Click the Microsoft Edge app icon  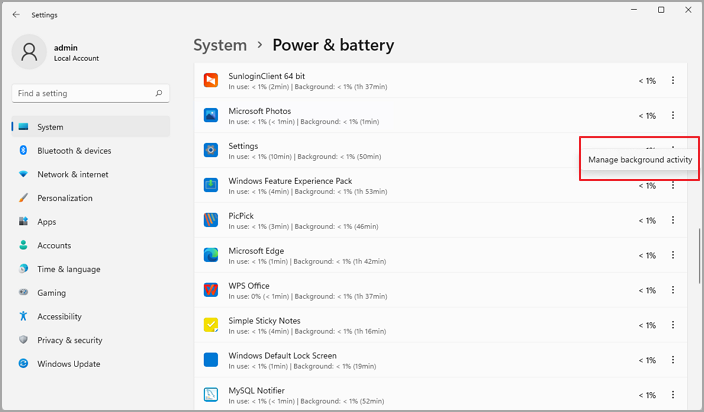(211, 255)
